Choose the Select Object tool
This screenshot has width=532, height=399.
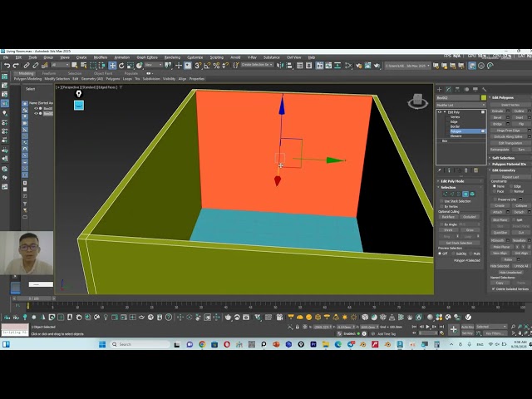(x=74, y=66)
